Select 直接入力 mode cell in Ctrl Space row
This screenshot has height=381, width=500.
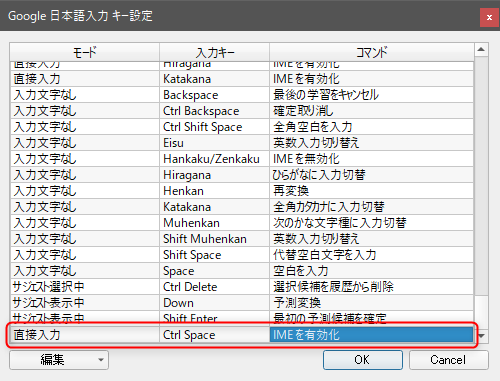(x=85, y=335)
